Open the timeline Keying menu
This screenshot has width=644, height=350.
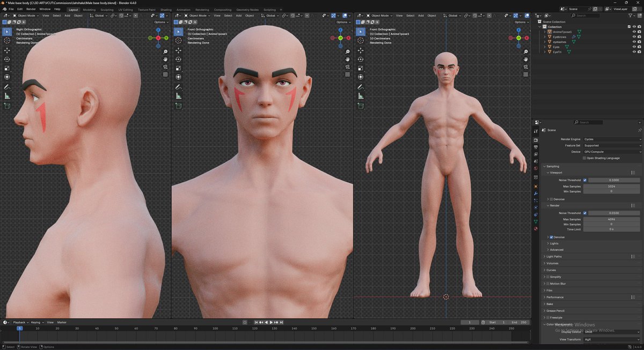click(37, 323)
